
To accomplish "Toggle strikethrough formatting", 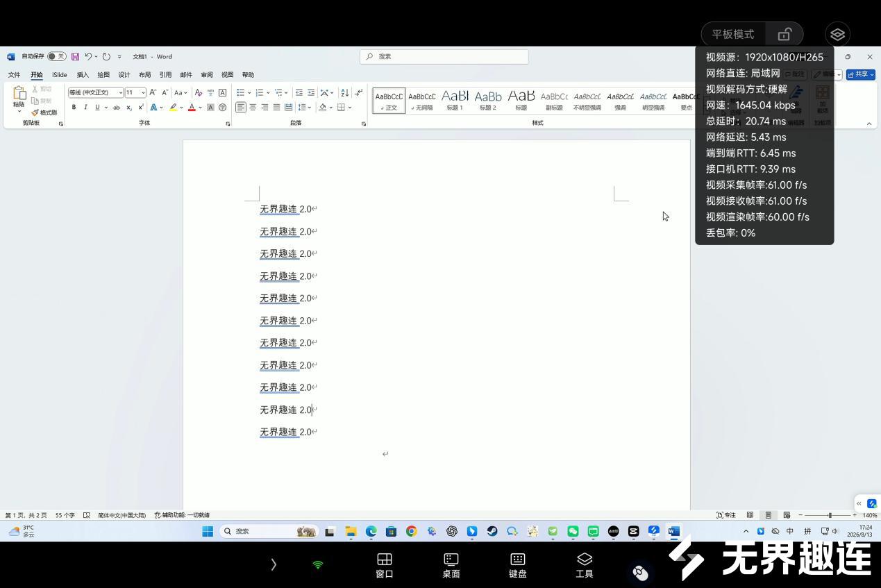I will tap(117, 108).
